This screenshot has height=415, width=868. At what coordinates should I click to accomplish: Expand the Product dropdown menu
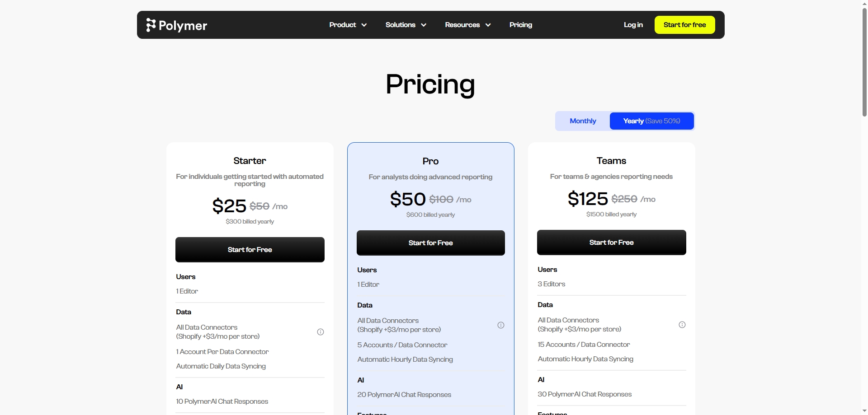click(x=348, y=25)
